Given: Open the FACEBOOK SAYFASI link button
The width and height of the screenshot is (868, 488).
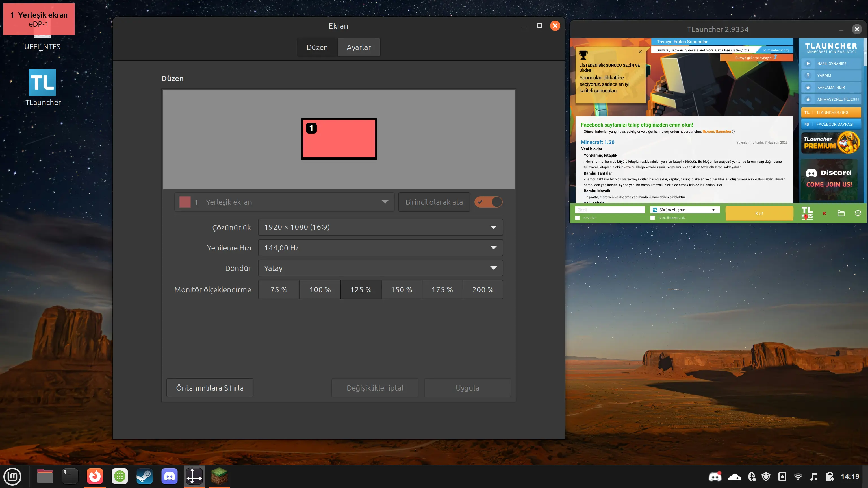Looking at the screenshot, I should [x=831, y=124].
